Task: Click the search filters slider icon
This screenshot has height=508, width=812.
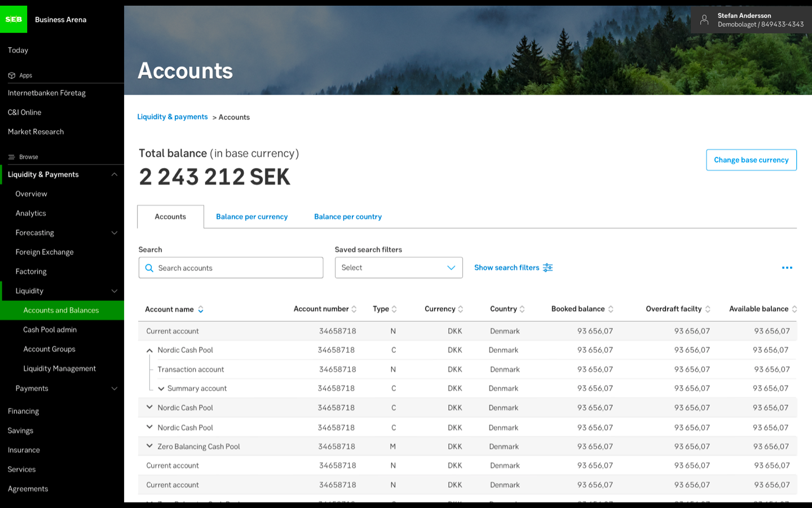Action: [548, 268]
